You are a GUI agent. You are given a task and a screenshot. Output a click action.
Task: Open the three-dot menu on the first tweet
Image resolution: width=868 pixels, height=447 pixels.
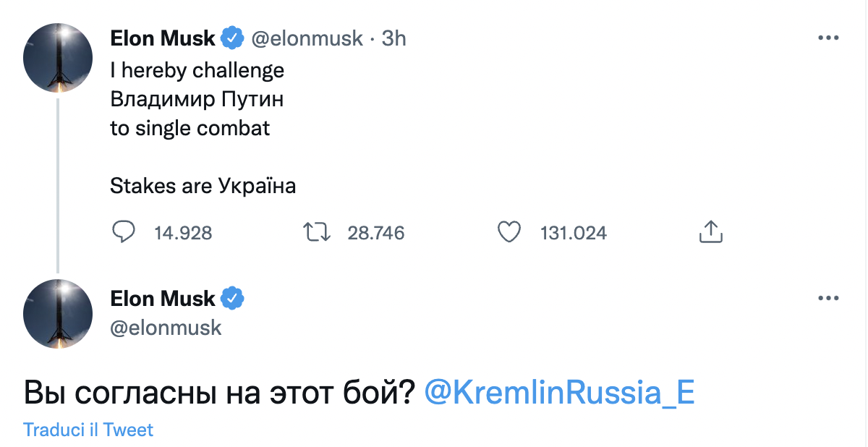827,38
